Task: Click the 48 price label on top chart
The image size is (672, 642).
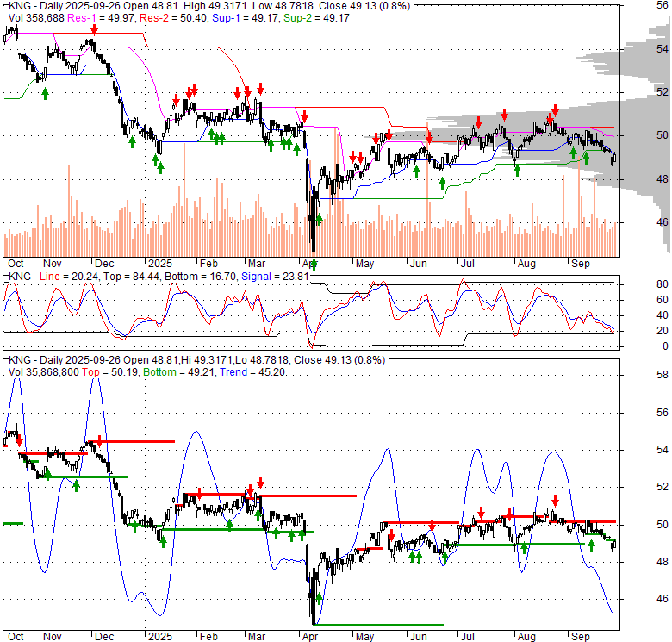Action: [663, 178]
